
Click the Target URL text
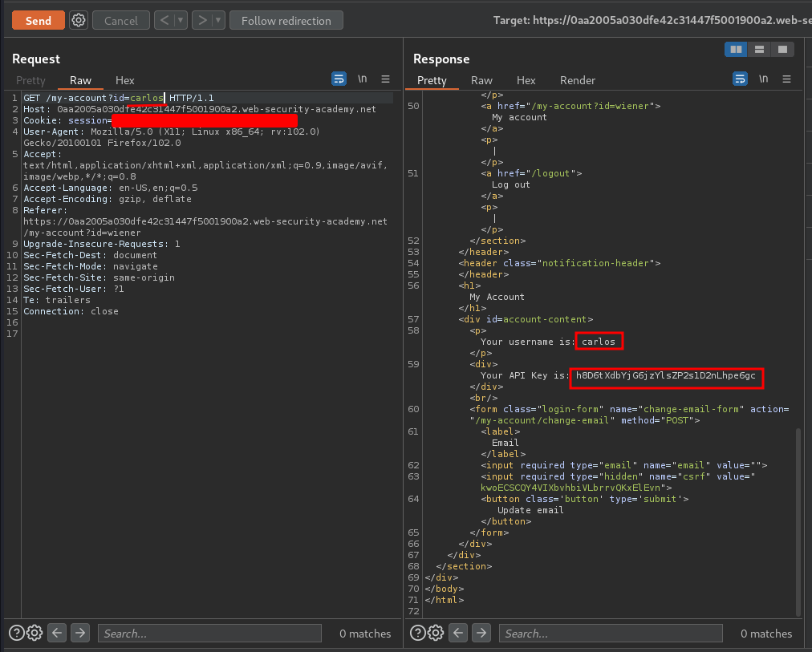click(652, 20)
